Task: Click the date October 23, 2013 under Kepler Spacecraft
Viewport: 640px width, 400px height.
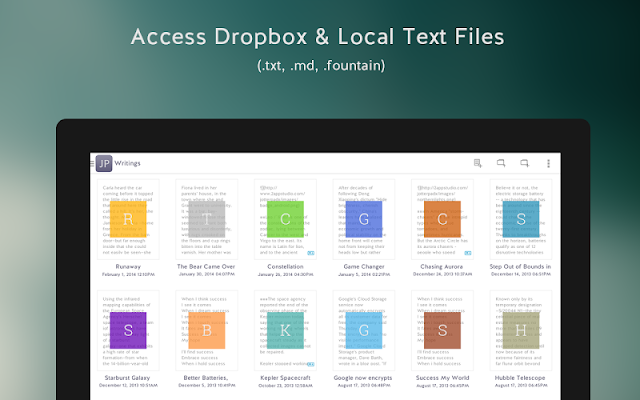Action: pos(285,385)
